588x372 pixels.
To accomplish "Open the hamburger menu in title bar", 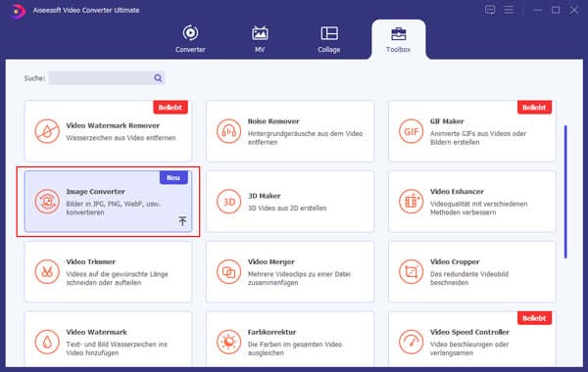I will pyautogui.click(x=509, y=10).
